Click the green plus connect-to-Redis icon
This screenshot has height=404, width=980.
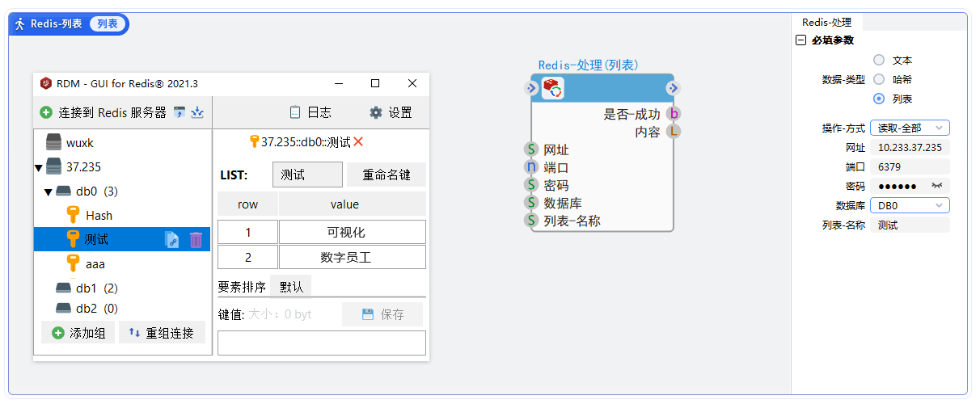point(46,113)
